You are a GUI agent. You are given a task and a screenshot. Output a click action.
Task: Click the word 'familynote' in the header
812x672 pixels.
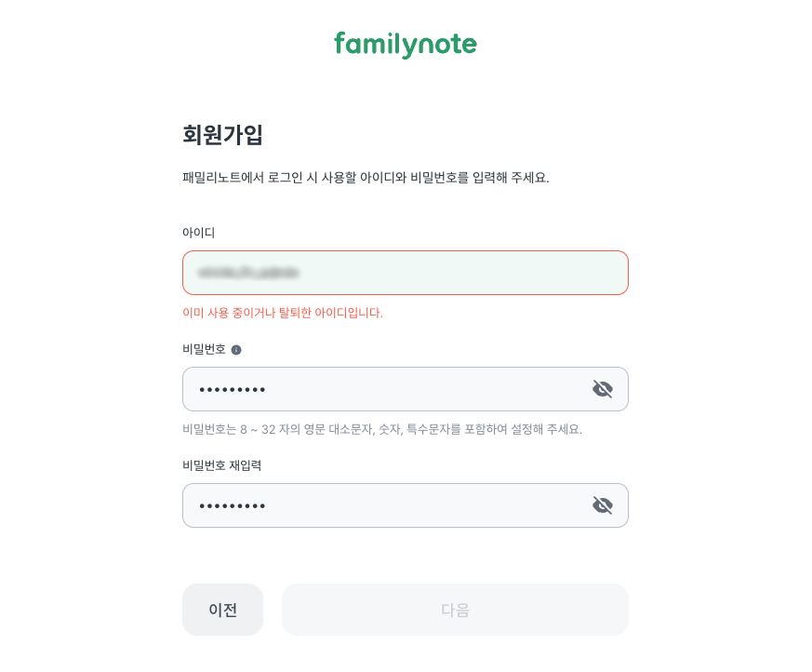click(x=405, y=44)
